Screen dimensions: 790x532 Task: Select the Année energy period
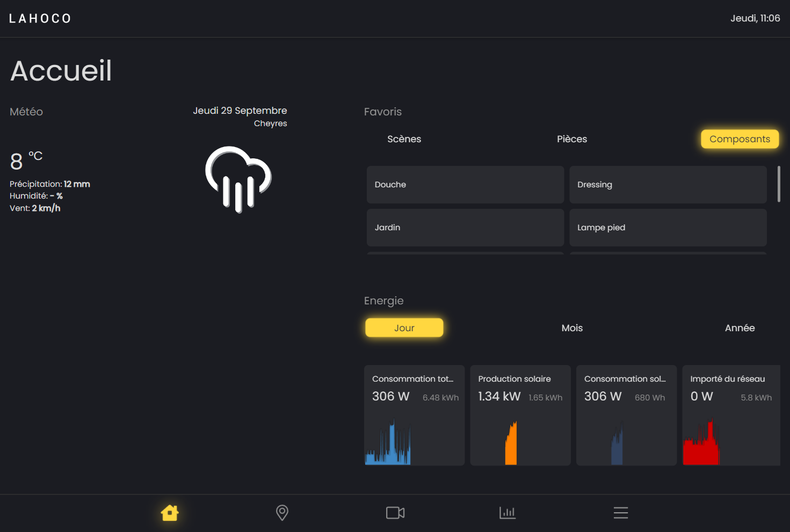[740, 328]
